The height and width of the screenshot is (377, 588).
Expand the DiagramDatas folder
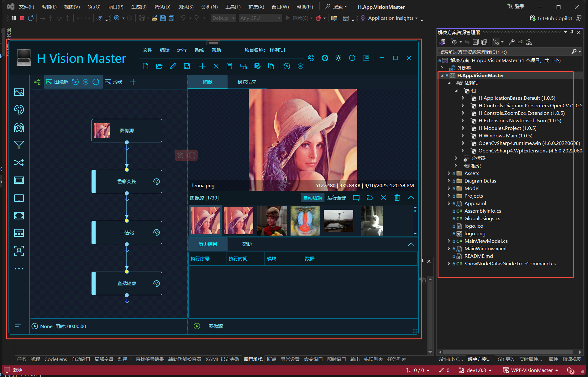pyautogui.click(x=449, y=181)
